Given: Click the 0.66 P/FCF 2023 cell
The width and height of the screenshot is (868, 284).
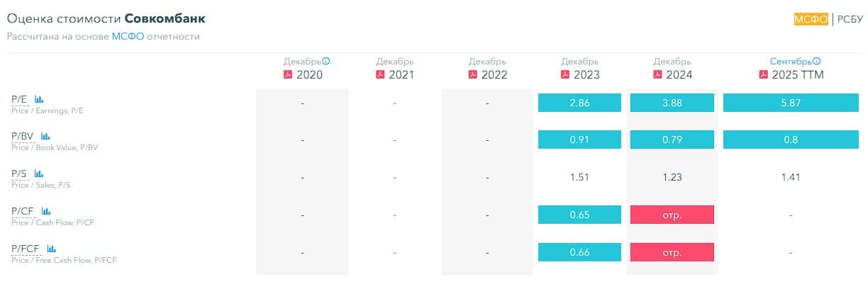Looking at the screenshot, I should (x=579, y=251).
